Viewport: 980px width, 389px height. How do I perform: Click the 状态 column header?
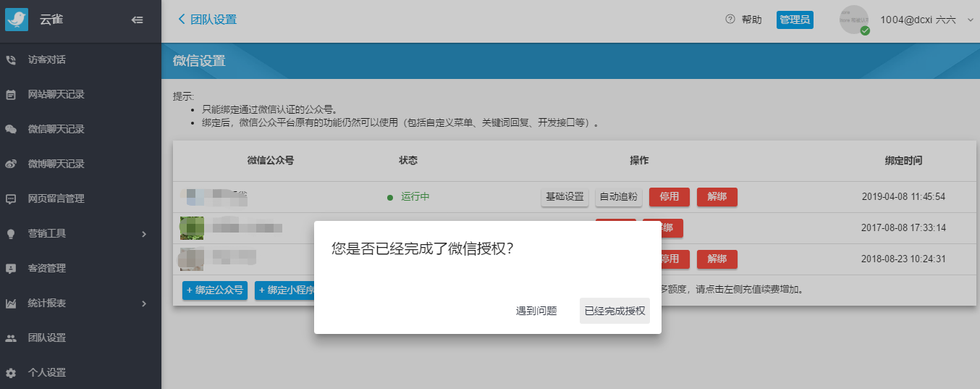408,161
